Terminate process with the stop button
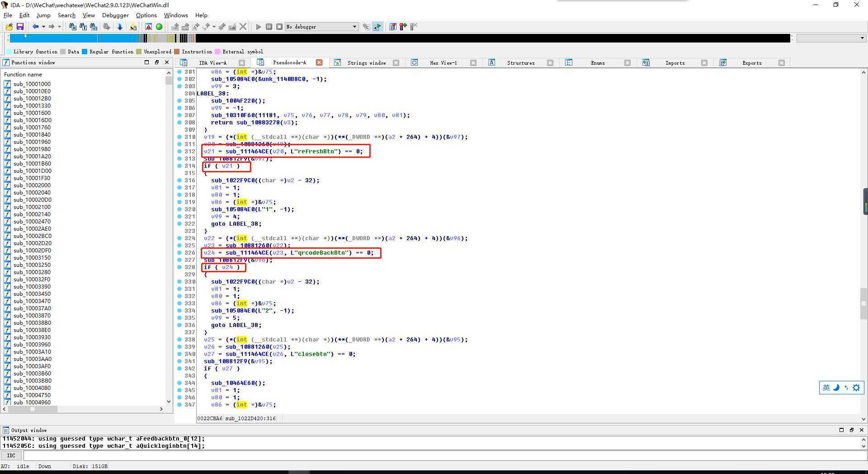The height and width of the screenshot is (474, 868). click(x=279, y=27)
